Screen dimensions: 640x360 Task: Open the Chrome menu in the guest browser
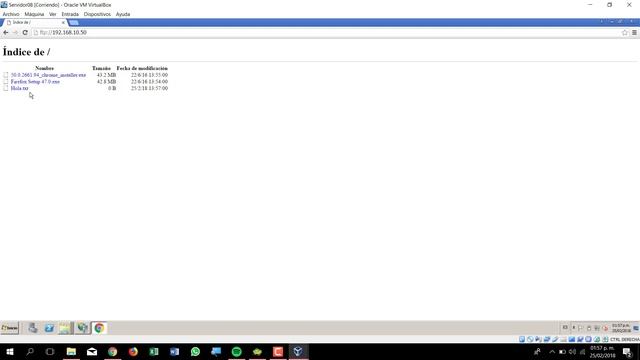click(x=634, y=33)
